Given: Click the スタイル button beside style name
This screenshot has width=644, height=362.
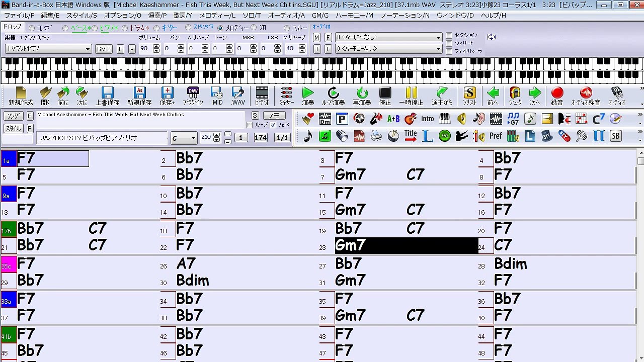Looking at the screenshot, I should (x=13, y=129).
